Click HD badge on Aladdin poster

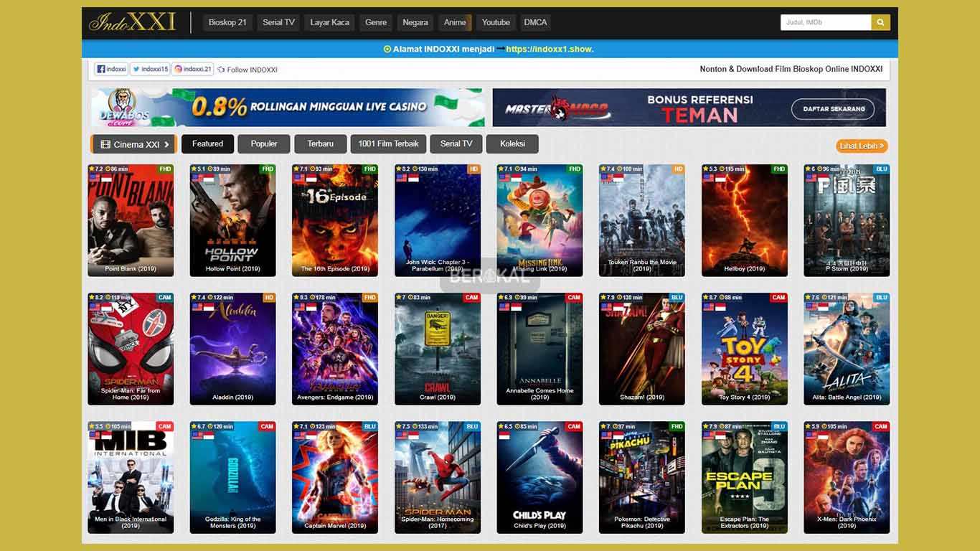tap(268, 298)
